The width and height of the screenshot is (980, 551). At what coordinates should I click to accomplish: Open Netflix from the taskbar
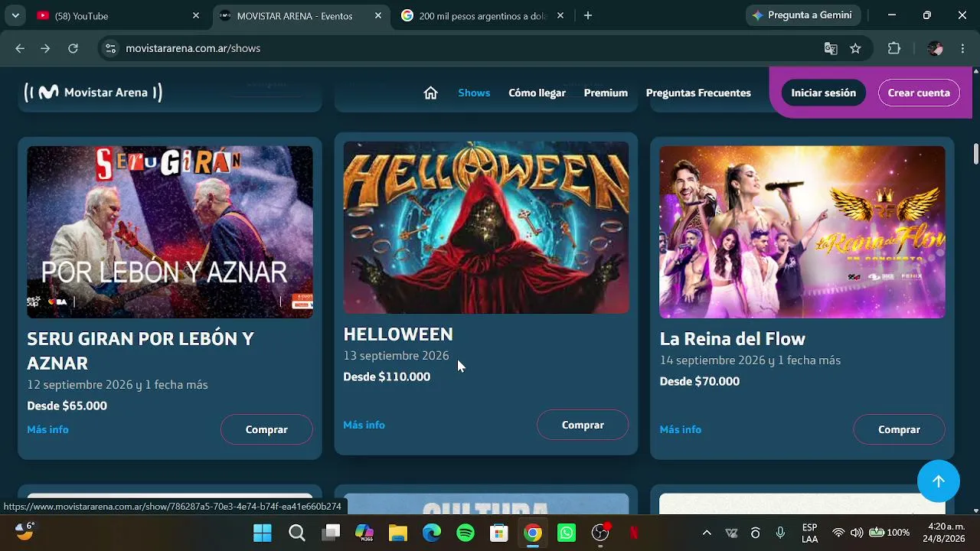pyautogui.click(x=634, y=533)
